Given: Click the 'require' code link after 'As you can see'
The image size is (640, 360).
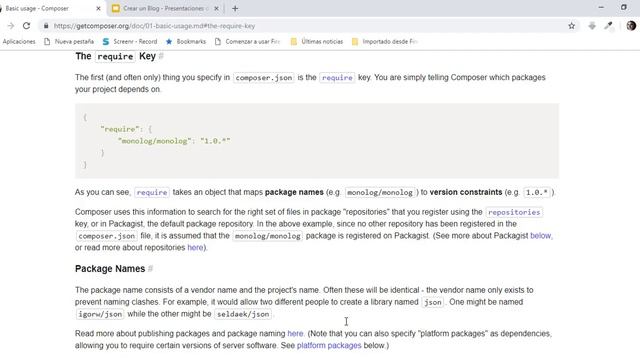Looking at the screenshot, I should click(152, 192).
